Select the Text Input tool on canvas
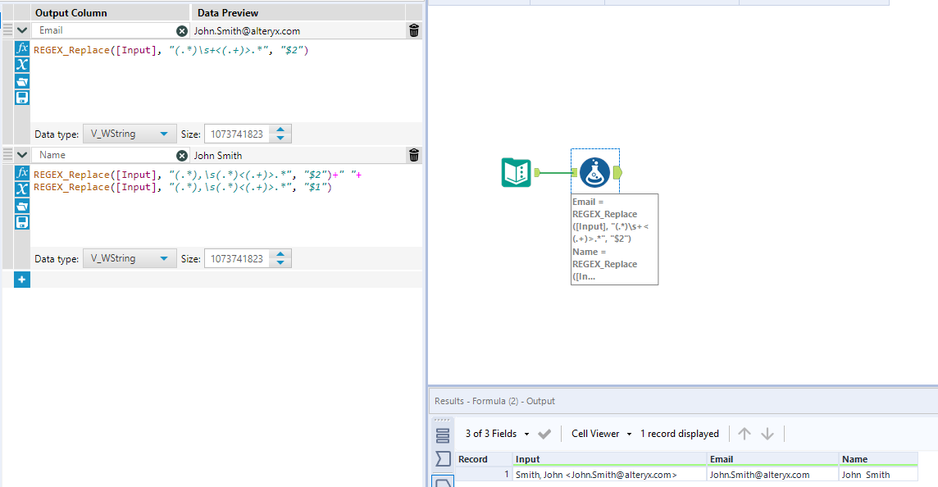 [516, 172]
